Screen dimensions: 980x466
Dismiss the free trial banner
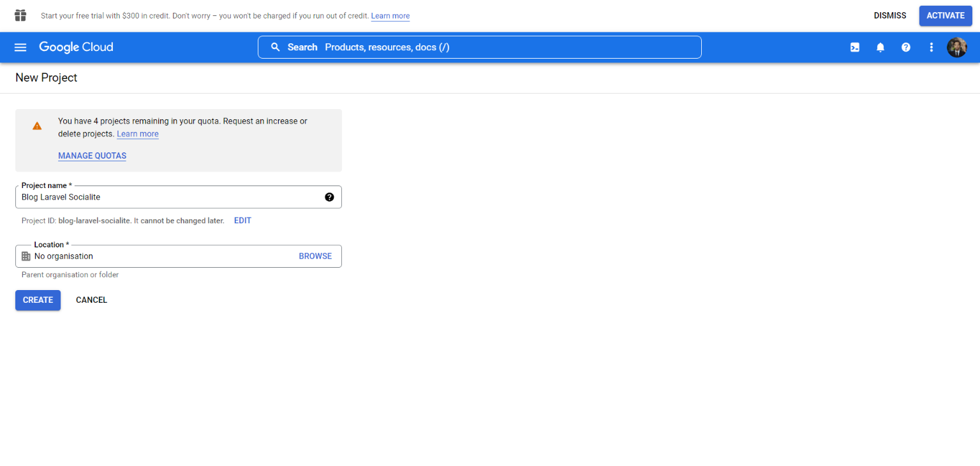pyautogui.click(x=889, y=16)
